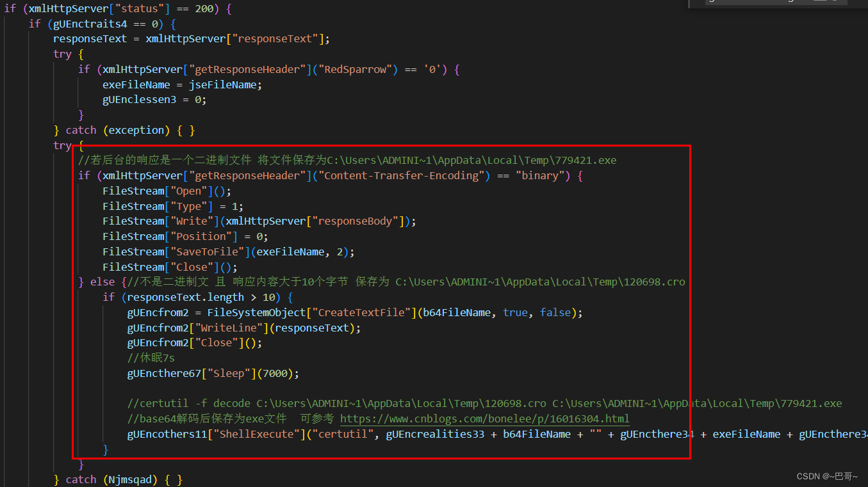Click the 休眠7s comment
The width and height of the screenshot is (868, 487).
click(151, 358)
